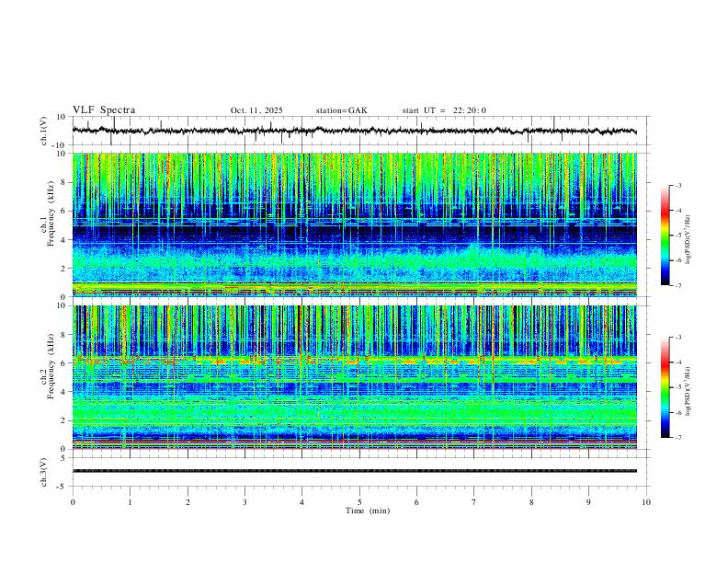
Task: Click time axis tick label "7"
Action: point(474,502)
